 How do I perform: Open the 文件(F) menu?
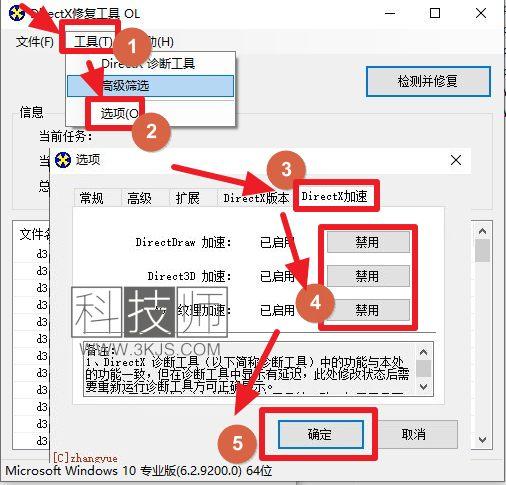[35, 42]
